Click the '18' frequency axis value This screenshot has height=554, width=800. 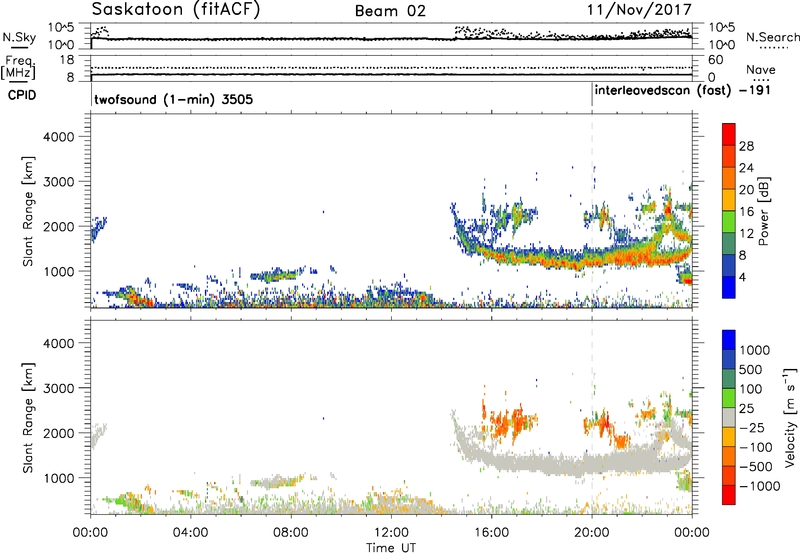tap(67, 60)
